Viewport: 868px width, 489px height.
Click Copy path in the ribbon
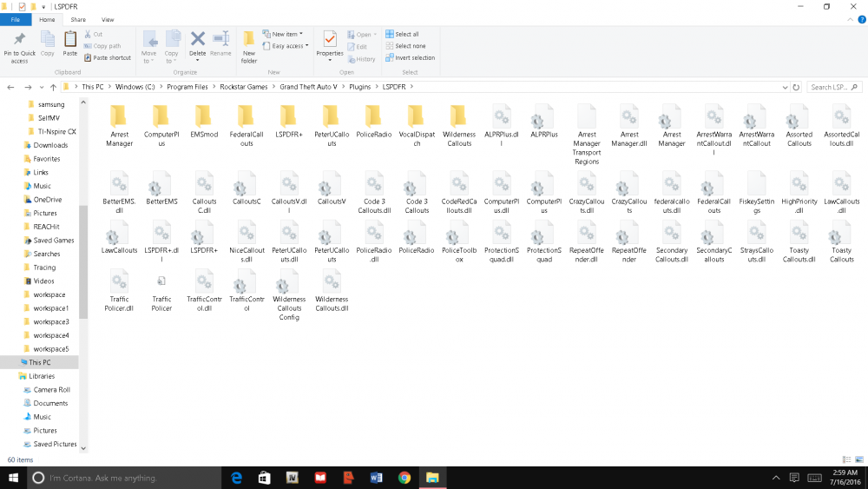[x=102, y=46]
